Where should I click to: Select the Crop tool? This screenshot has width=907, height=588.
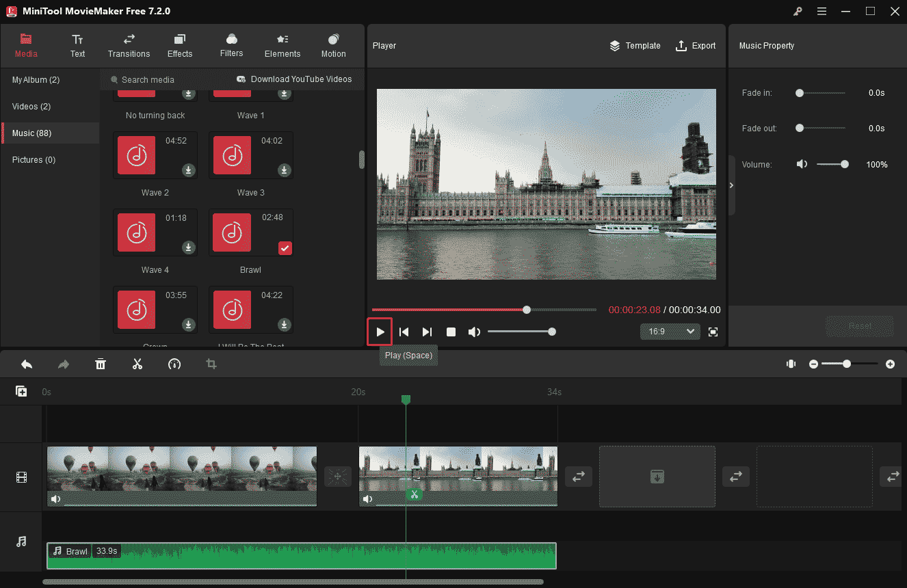[211, 364]
